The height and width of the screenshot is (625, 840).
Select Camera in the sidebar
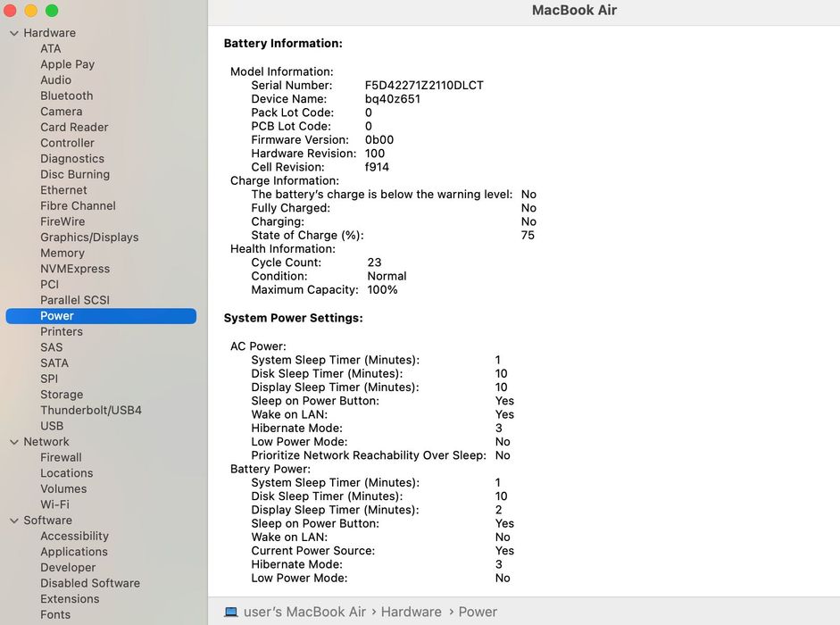click(x=61, y=112)
